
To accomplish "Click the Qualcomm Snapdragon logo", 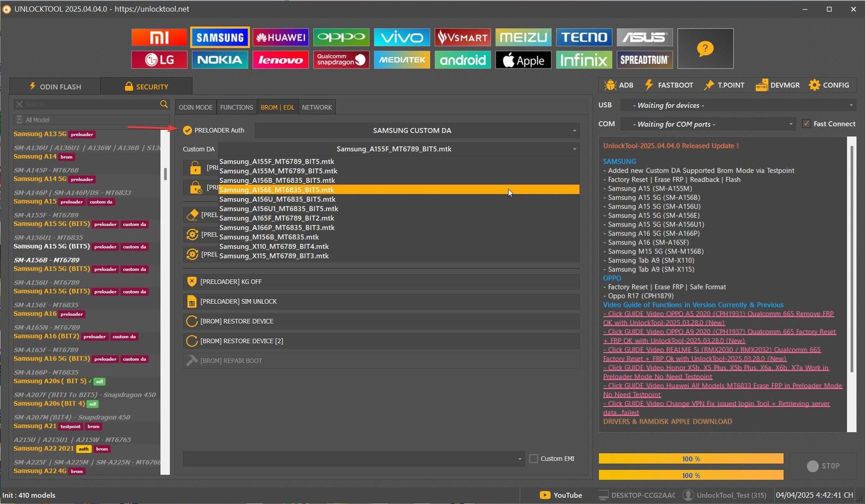I will click(x=341, y=60).
